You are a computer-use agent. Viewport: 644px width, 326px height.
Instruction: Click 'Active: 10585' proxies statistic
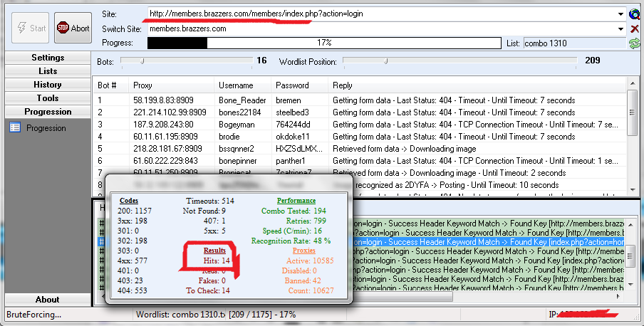tap(310, 261)
